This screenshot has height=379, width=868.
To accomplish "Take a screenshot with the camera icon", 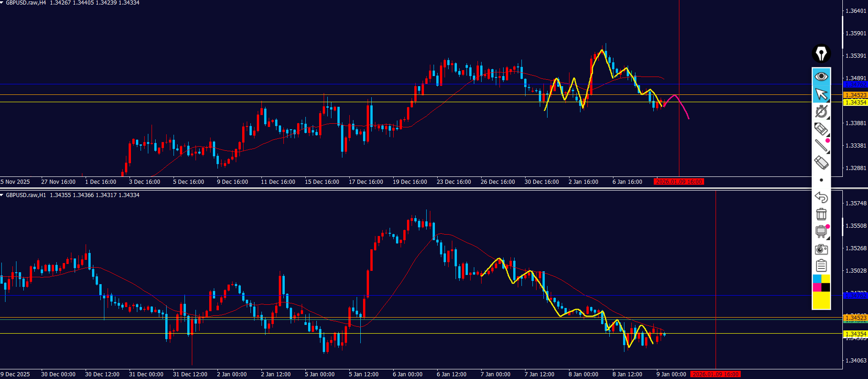I will (x=821, y=249).
